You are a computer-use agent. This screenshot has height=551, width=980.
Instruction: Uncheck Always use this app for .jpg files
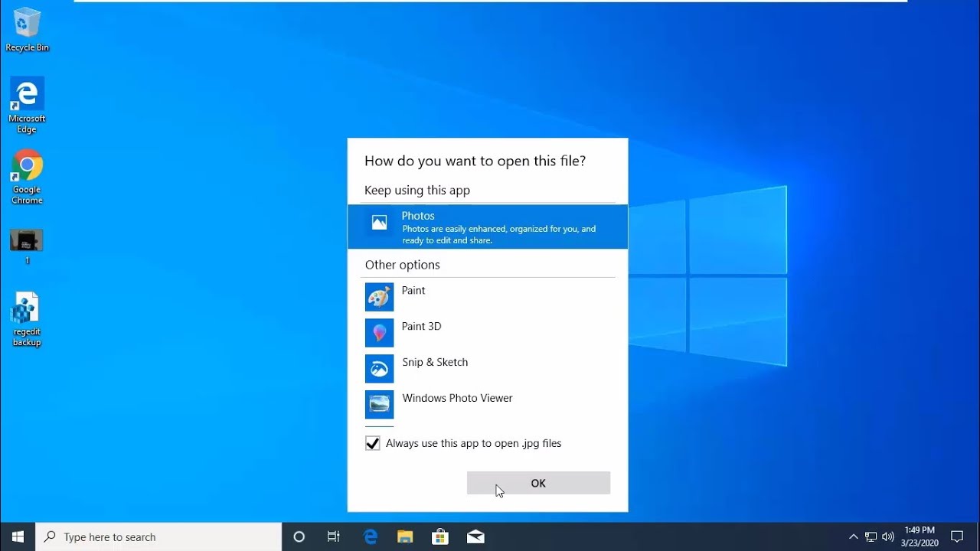click(373, 443)
